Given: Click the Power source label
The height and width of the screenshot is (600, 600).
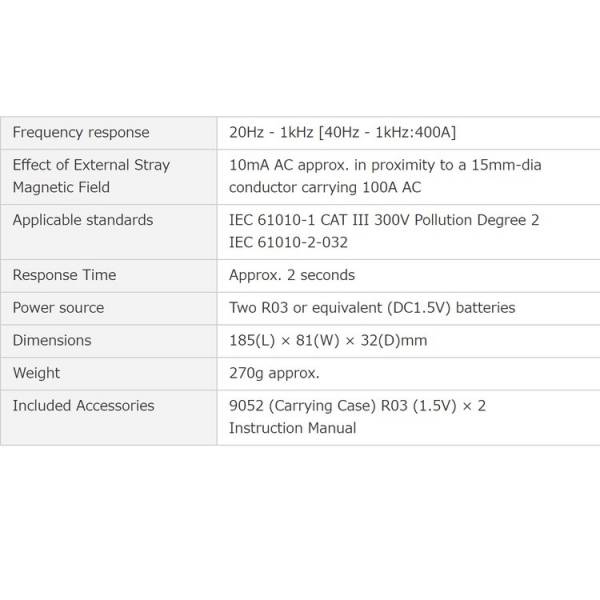Looking at the screenshot, I should click(58, 308).
